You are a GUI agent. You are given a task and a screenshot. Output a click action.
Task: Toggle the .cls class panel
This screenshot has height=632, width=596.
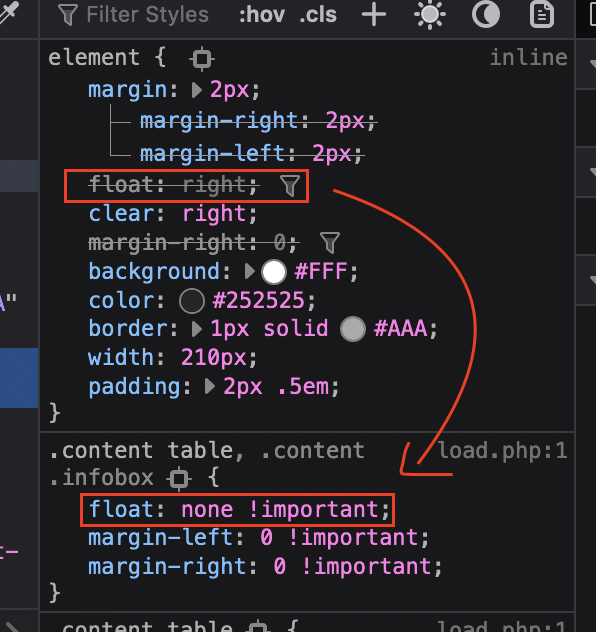(x=318, y=15)
